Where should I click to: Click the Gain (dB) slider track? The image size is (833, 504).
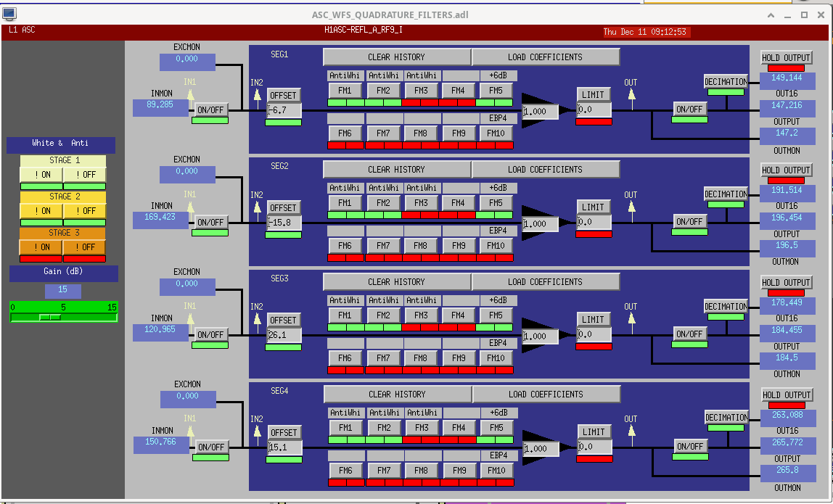point(63,317)
